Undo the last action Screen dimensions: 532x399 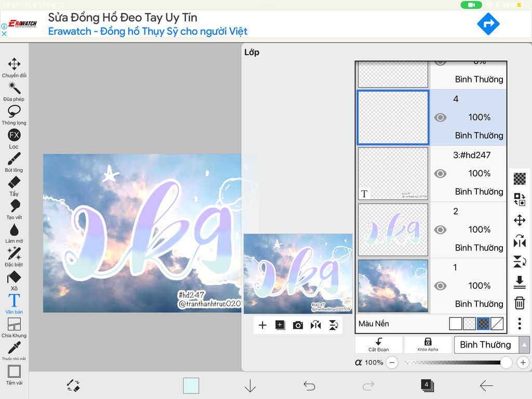(x=309, y=386)
